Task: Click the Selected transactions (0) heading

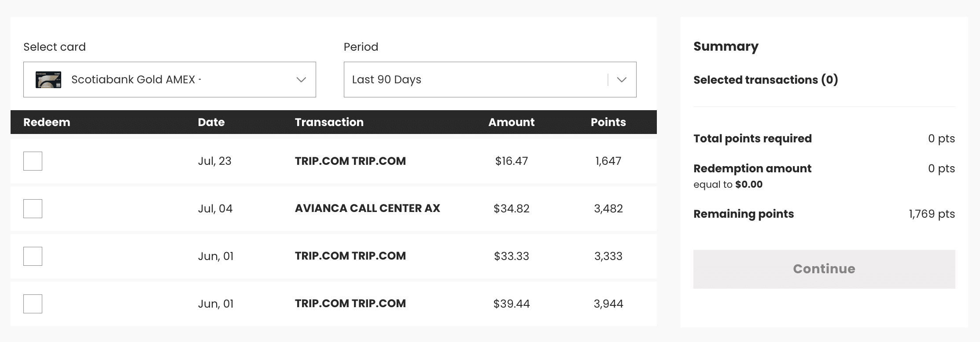Action: pos(766,80)
